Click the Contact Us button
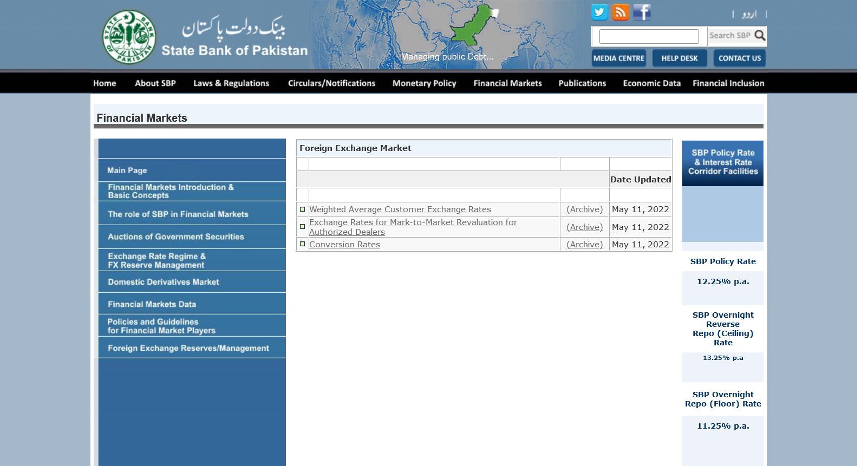The width and height of the screenshot is (868, 466). point(739,58)
